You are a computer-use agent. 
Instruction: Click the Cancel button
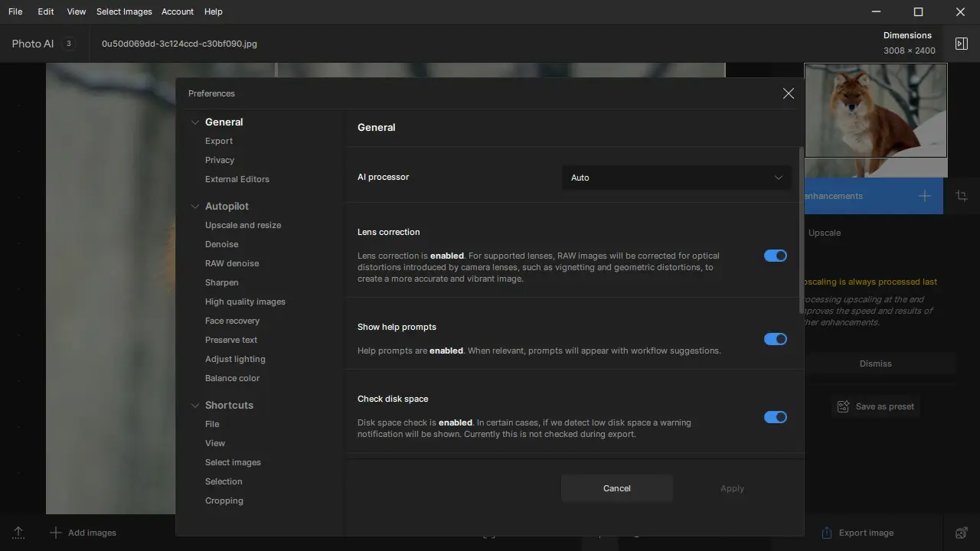[617, 488]
